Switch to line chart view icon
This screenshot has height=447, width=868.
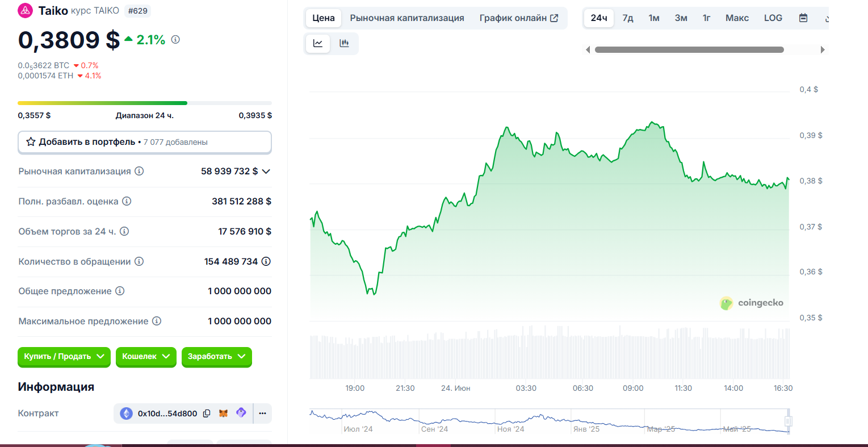pos(318,43)
